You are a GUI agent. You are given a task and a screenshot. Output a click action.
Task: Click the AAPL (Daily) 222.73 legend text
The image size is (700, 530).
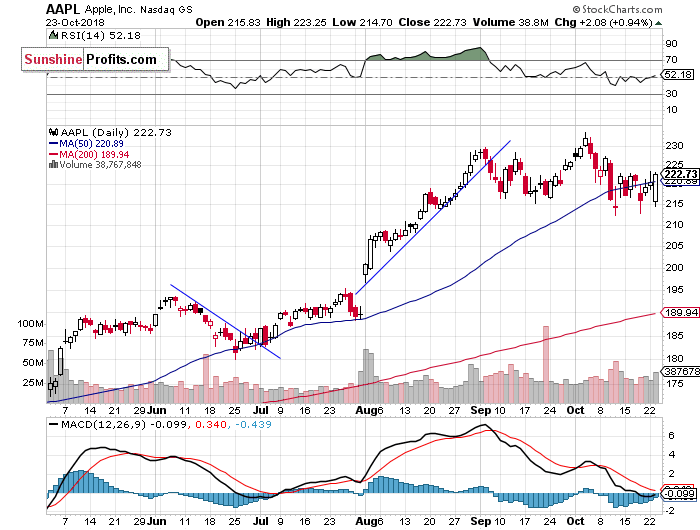[116, 132]
